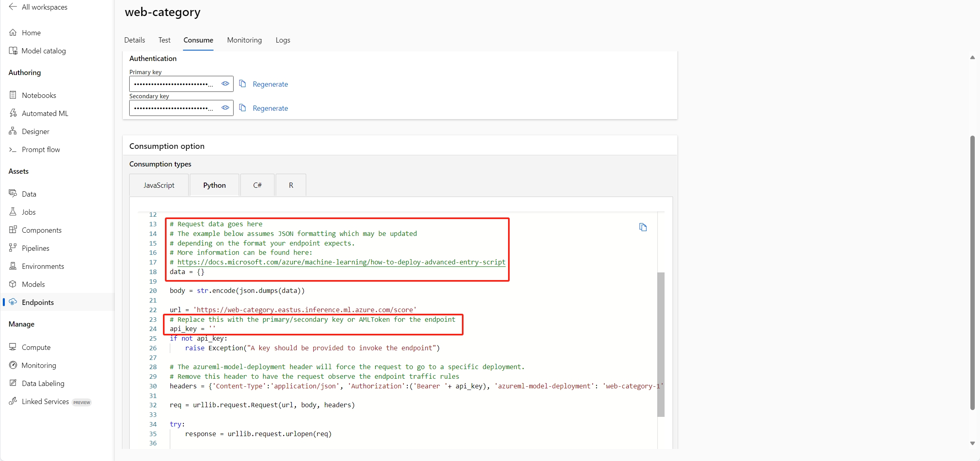Click the code panel vertical scrollbar

pos(661,344)
